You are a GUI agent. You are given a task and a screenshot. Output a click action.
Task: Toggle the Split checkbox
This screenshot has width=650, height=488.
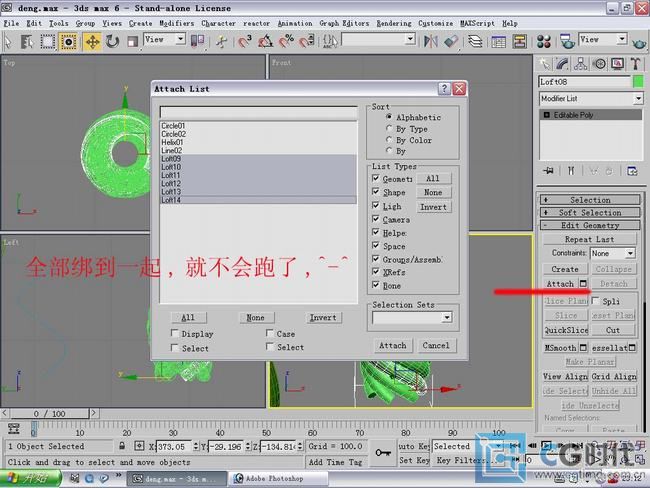click(x=596, y=301)
